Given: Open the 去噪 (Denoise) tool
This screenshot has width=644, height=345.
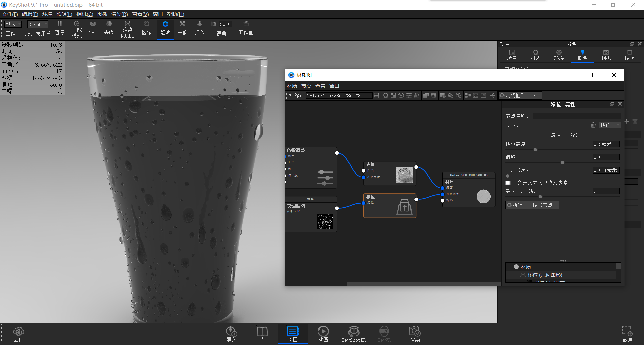Looking at the screenshot, I should pyautogui.click(x=109, y=29).
